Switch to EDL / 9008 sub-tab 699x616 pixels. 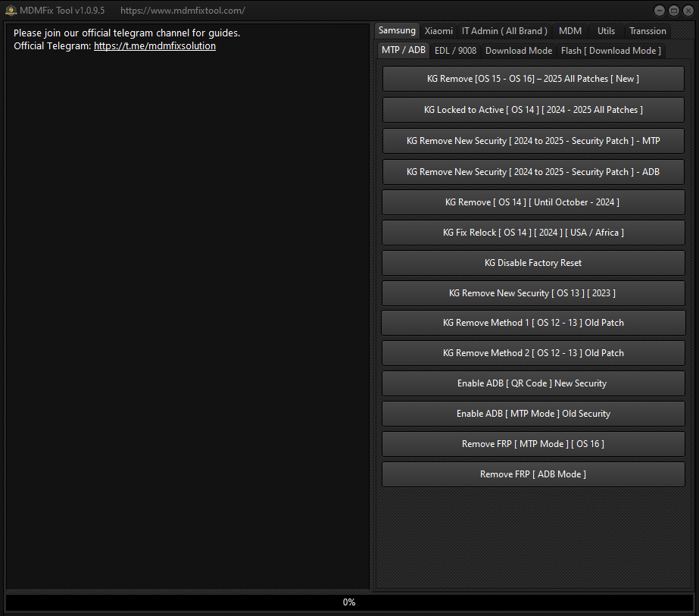click(455, 51)
